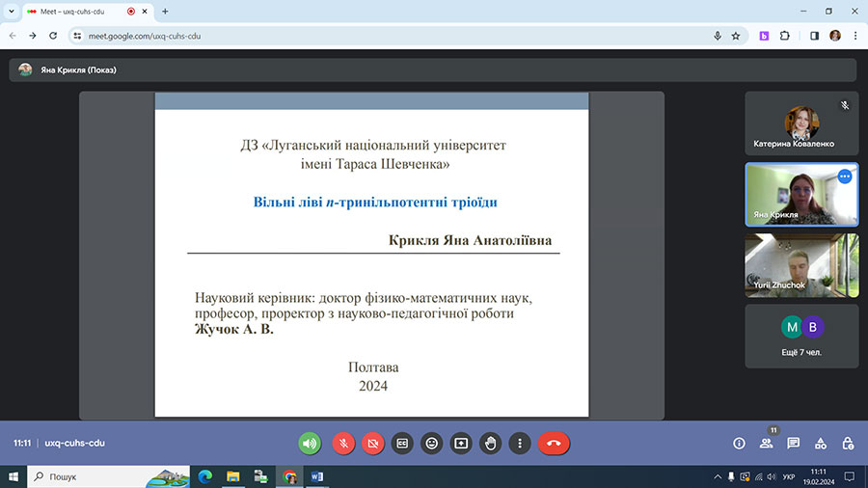Open the emoji reactions picker

tap(432, 443)
